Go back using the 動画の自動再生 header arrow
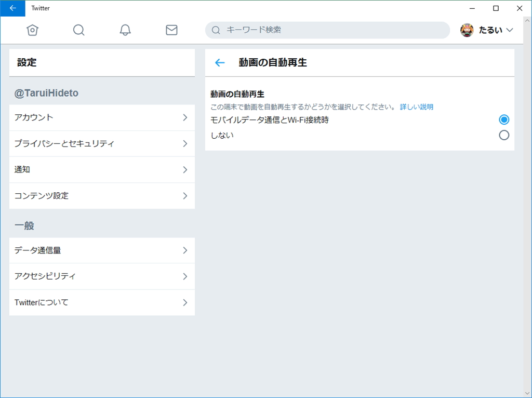532x398 pixels. (x=219, y=62)
